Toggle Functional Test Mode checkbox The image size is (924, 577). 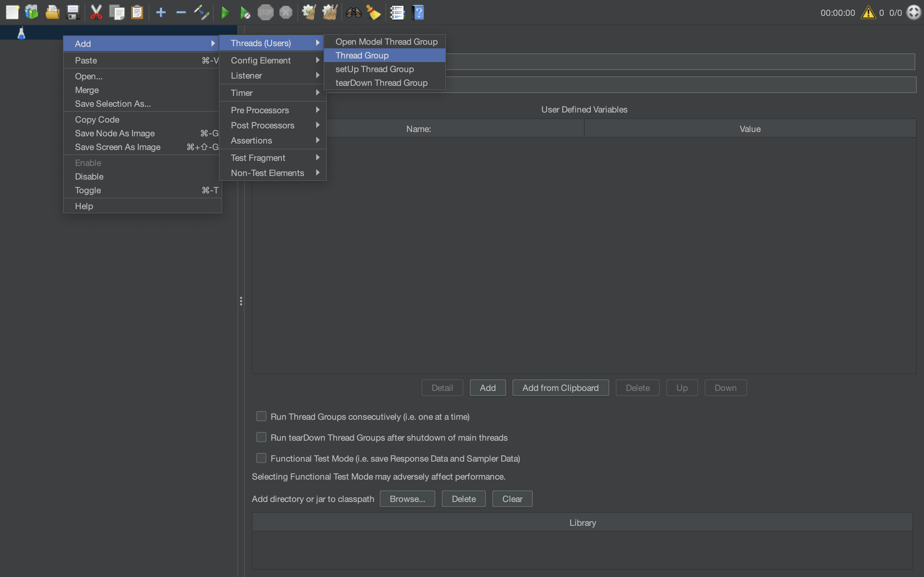click(x=261, y=458)
